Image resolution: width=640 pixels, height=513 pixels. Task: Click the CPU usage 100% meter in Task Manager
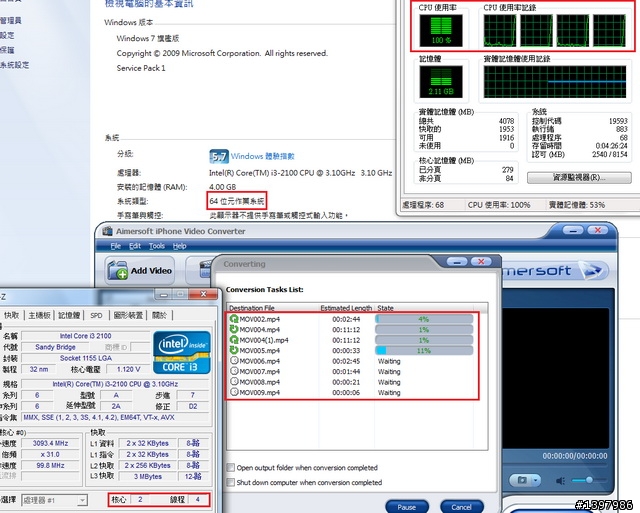coord(441,30)
